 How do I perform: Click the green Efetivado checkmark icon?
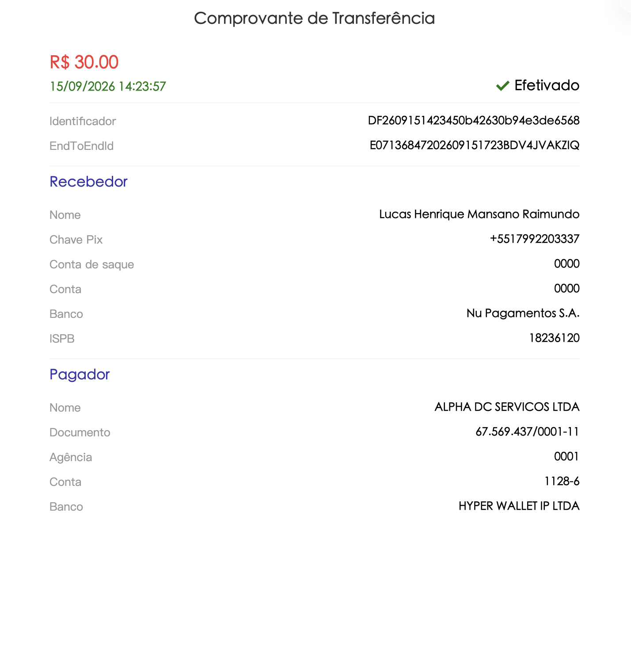(x=503, y=86)
